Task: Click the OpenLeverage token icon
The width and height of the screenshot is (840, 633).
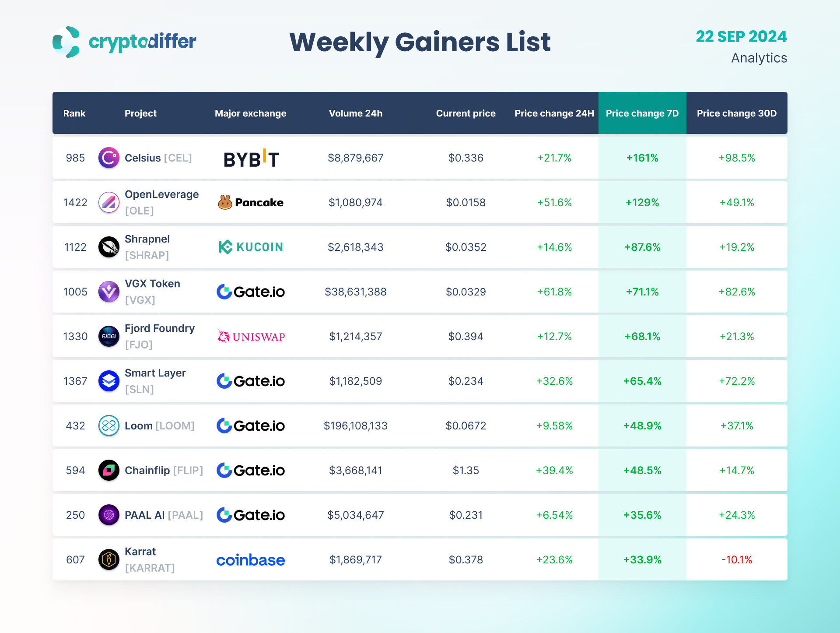Action: click(109, 202)
